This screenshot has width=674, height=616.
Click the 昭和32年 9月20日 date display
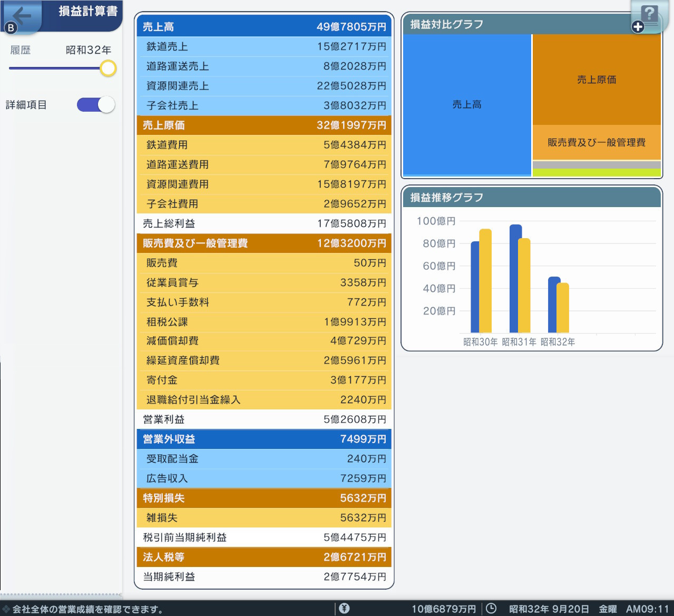pos(549,609)
